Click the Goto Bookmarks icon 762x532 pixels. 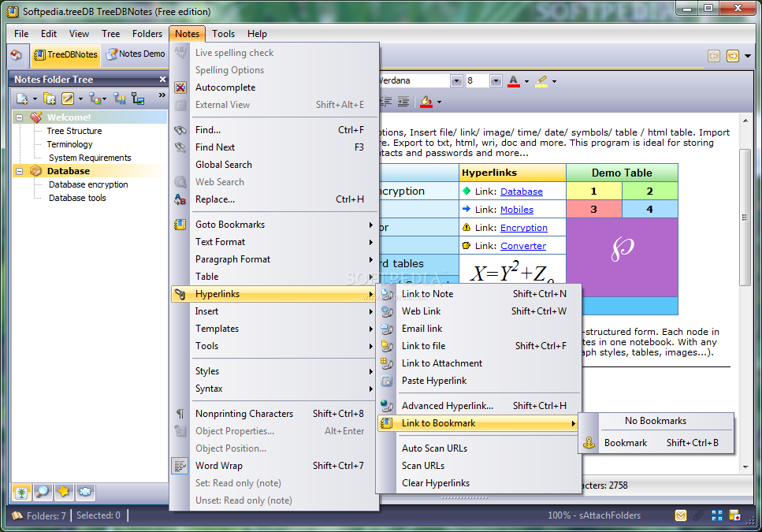(180, 225)
